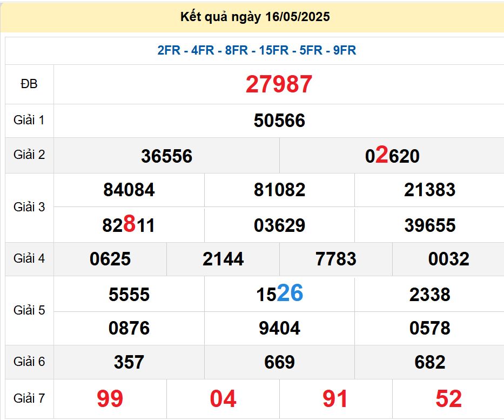Viewport: 504px width, 420px height.
Task: Select the blue-highlighted number 1526
Action: (279, 295)
